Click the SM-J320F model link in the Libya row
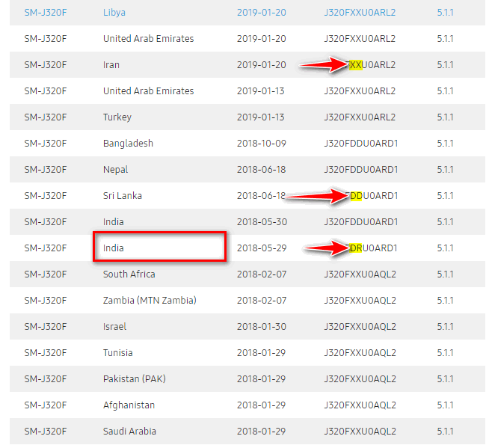Screen dimensions: 486x448 click(x=46, y=13)
